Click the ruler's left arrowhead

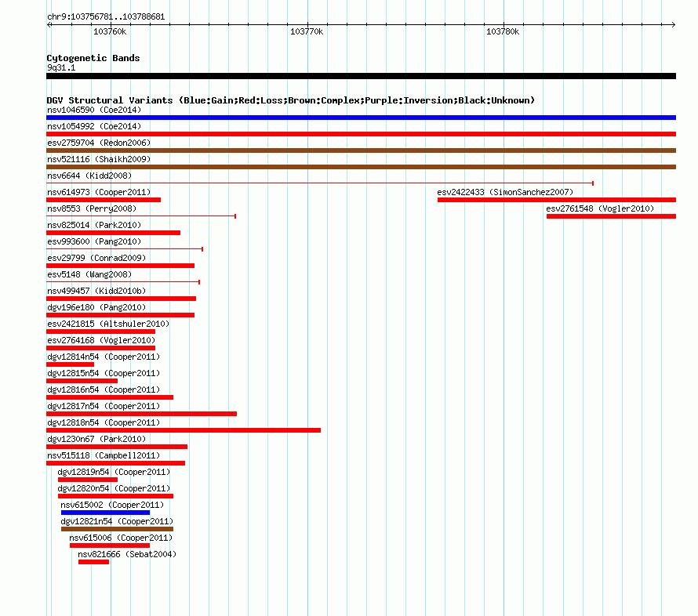pos(49,24)
